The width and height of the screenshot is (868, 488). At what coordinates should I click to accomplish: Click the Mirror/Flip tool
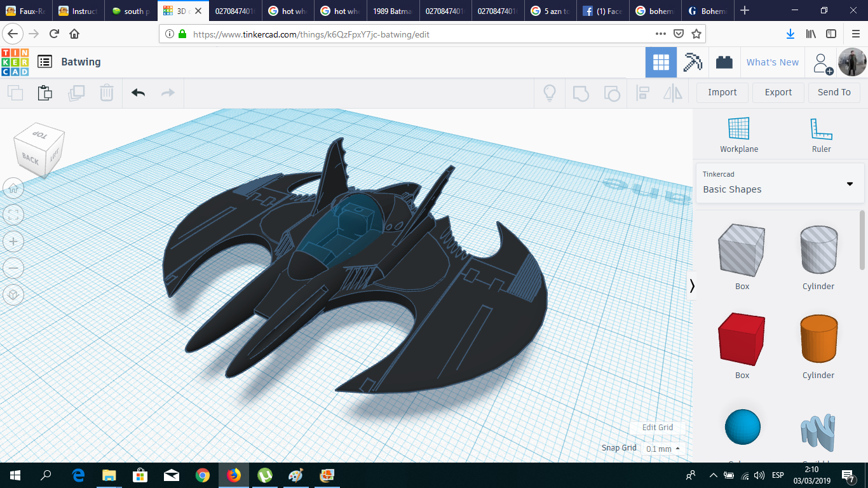click(x=674, y=93)
